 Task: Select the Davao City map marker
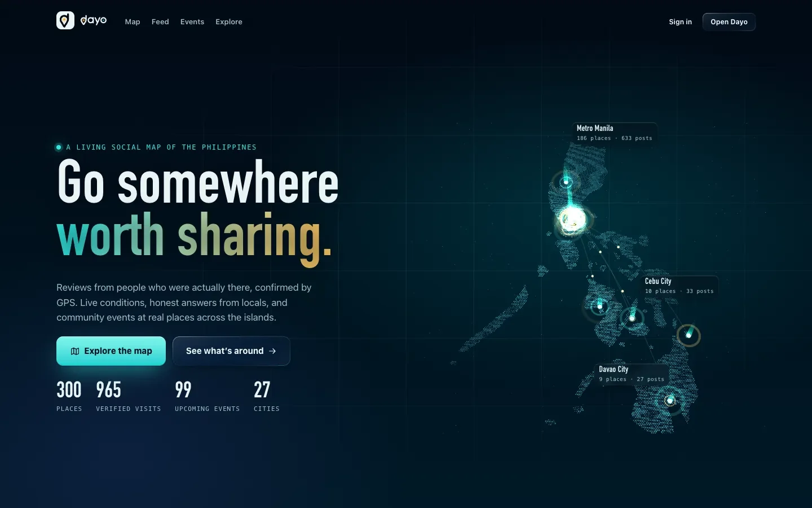click(670, 401)
